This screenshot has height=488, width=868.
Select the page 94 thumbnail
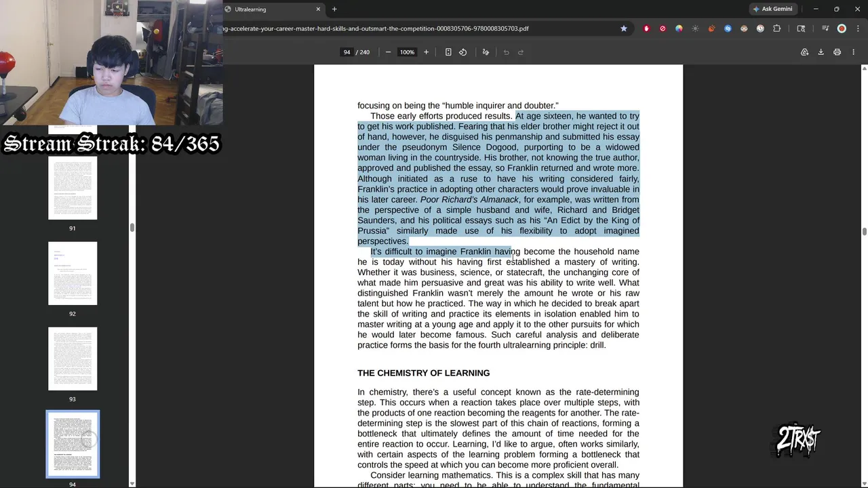pos(73,444)
